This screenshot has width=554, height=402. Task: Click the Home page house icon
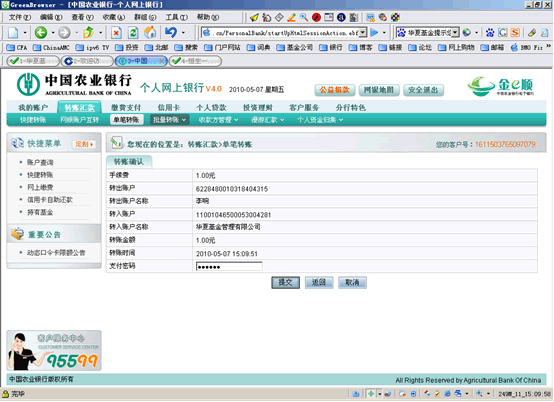(150, 32)
